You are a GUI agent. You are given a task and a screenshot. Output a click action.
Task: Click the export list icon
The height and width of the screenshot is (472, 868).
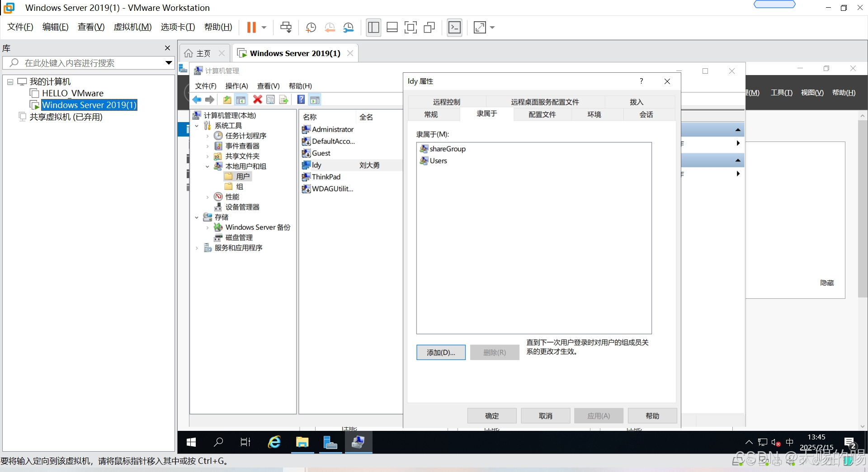pyautogui.click(x=283, y=100)
